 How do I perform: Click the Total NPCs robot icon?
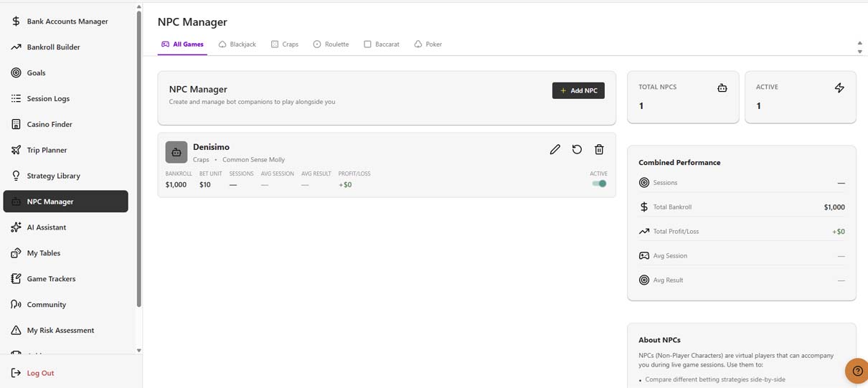click(722, 87)
